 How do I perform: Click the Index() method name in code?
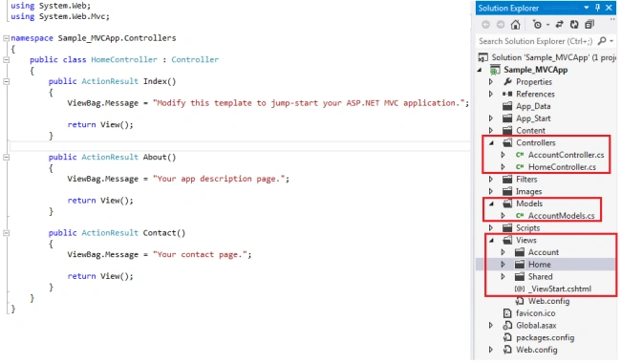160,81
